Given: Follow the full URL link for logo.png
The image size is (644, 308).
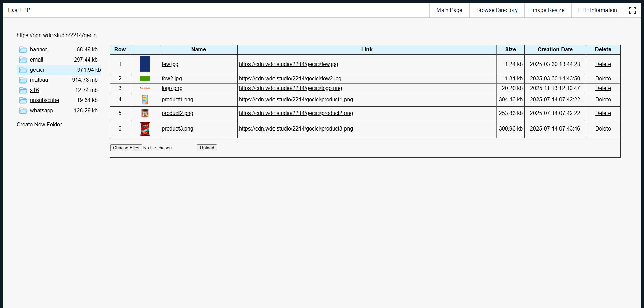Looking at the screenshot, I should (x=290, y=88).
